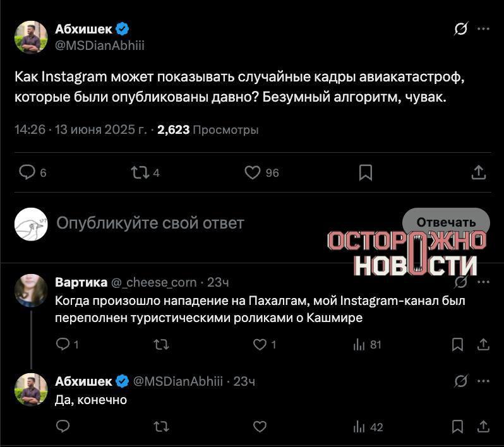
Task: Repost Абхишек's reply 'Да, конечно'
Action: tap(161, 427)
